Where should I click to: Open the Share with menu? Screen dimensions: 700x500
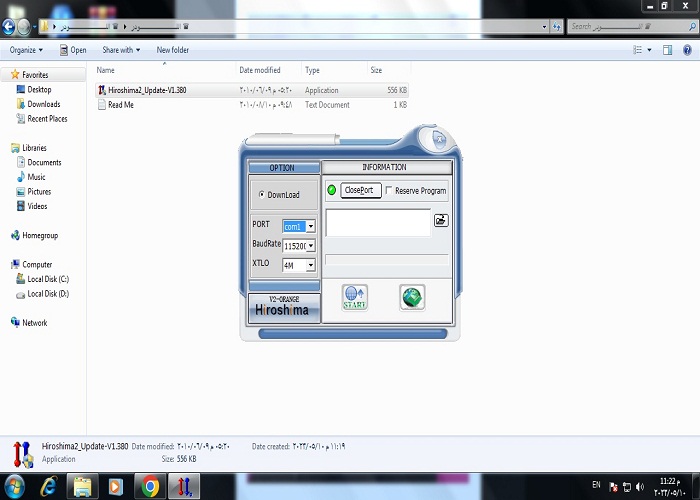tap(121, 50)
